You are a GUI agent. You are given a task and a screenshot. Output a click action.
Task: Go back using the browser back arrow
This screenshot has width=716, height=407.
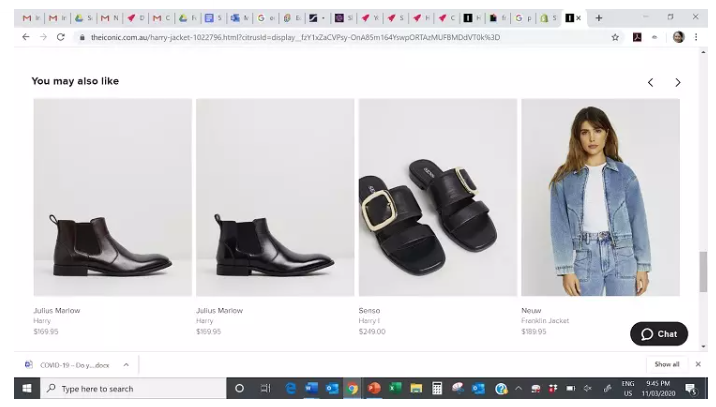click(x=25, y=37)
